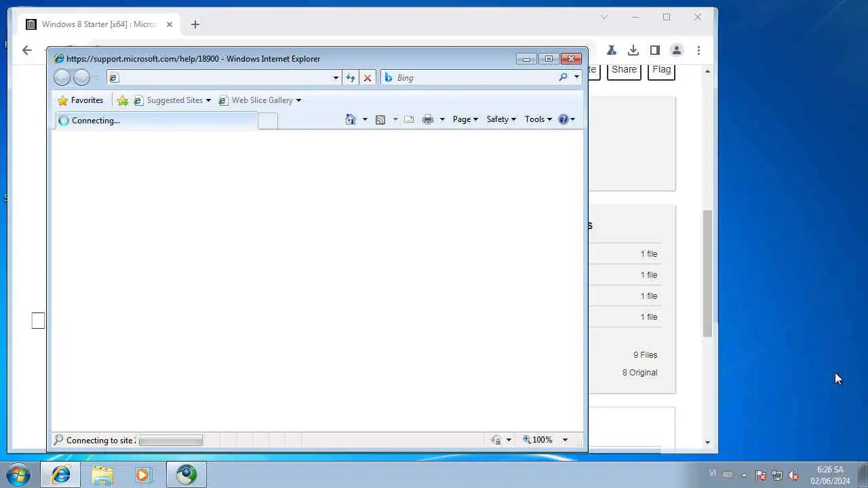Click the status bar loading progress bar
The width and height of the screenshot is (868, 488).
click(x=170, y=441)
